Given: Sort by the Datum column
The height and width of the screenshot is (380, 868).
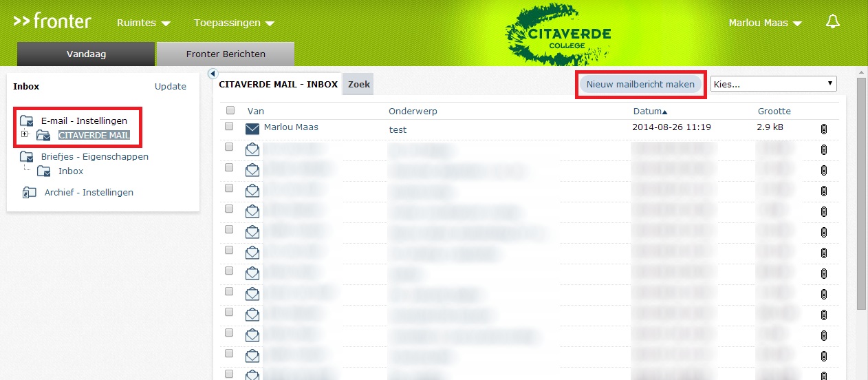Looking at the screenshot, I should (650, 111).
